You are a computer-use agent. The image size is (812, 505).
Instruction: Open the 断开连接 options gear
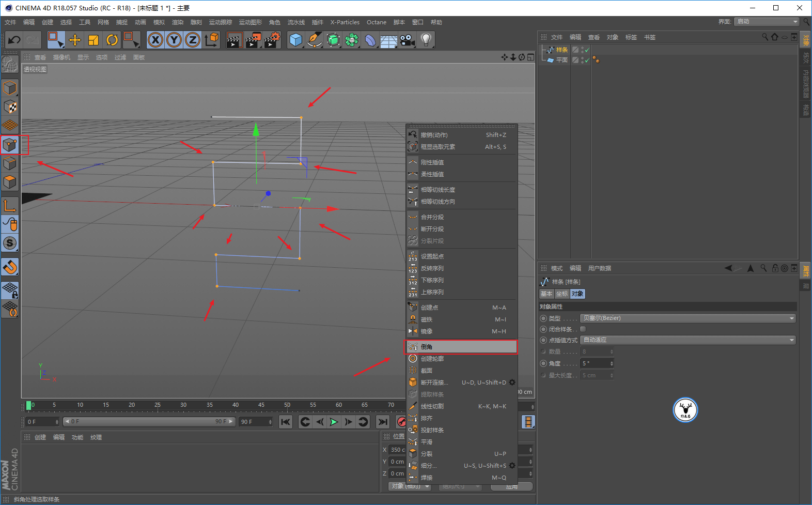point(512,382)
